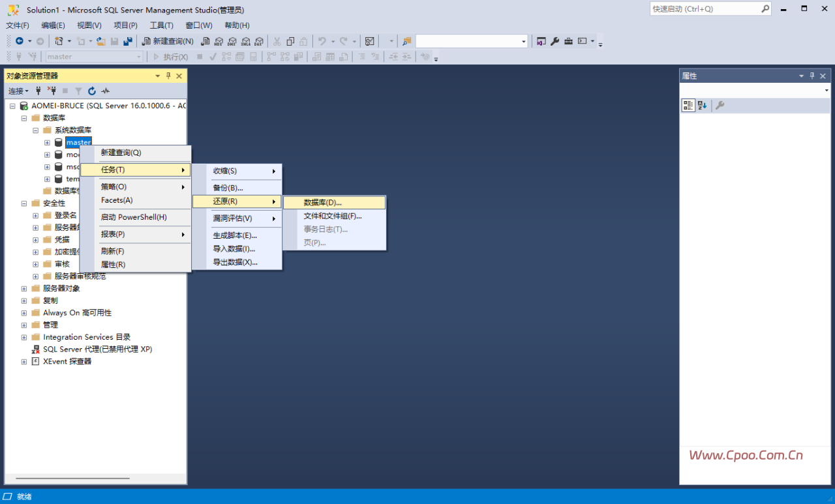Image resolution: width=835 pixels, height=504 pixels.
Task: Click 启动 PowerShell(H) context menu entry
Action: tap(136, 217)
